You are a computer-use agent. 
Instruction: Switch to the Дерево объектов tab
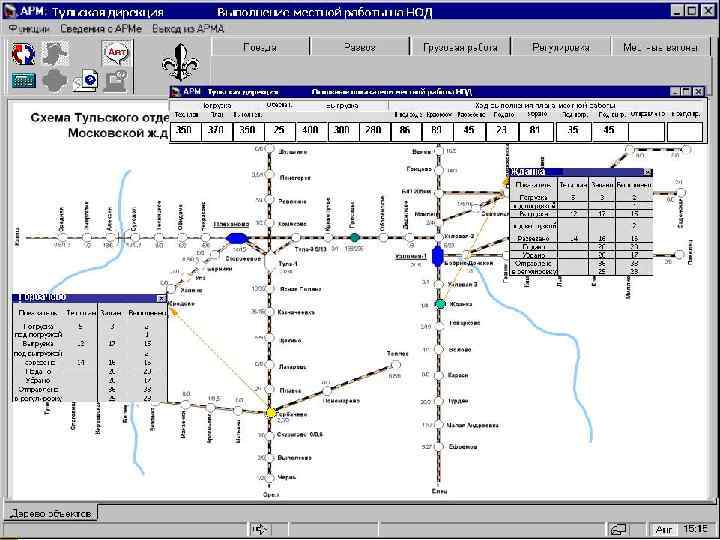pyautogui.click(x=51, y=513)
